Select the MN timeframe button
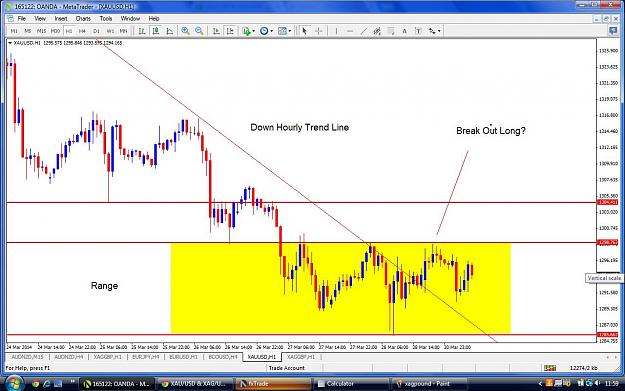This screenshot has height=391, width=625. pyautogui.click(x=124, y=31)
